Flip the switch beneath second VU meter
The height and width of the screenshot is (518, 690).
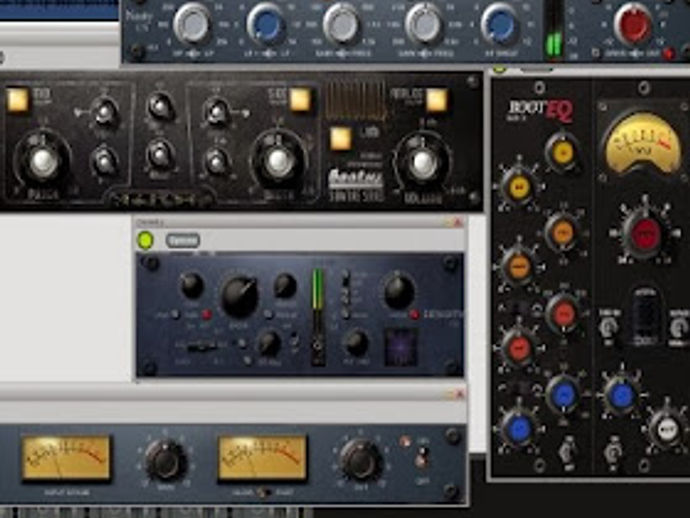tap(264, 492)
